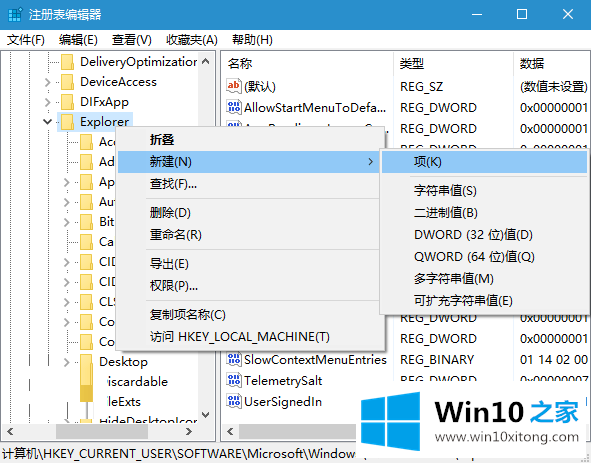The image size is (591, 463).
Task: Expand the DeviceAccess tree node
Action: click(47, 82)
